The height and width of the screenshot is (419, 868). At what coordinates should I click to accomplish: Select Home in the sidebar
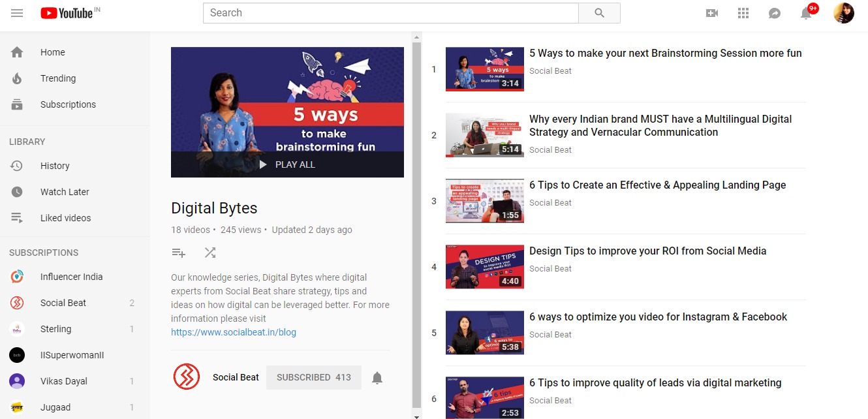[x=75, y=52]
